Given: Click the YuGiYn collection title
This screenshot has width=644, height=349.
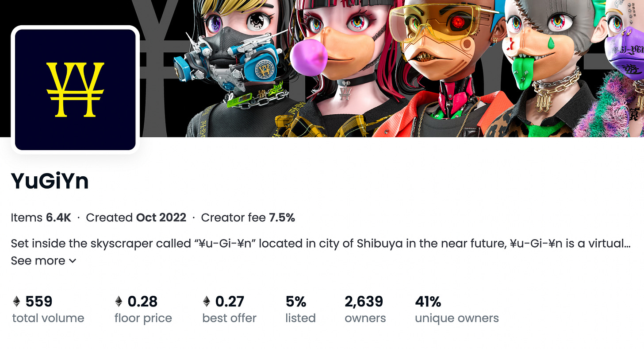Looking at the screenshot, I should (x=50, y=181).
